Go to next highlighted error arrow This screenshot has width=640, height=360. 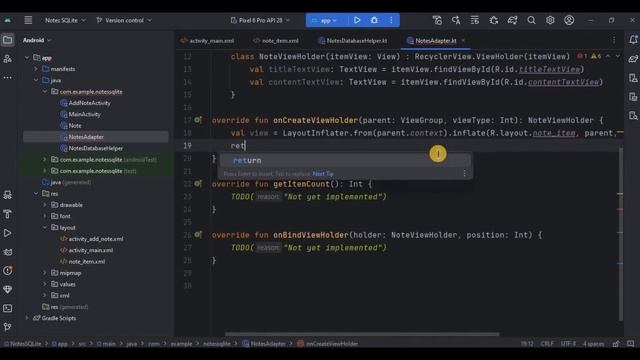click(x=618, y=56)
